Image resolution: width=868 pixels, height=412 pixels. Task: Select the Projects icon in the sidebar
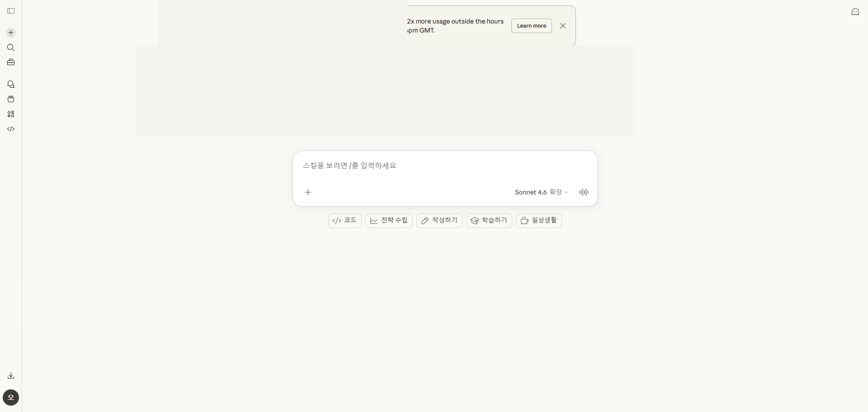tap(11, 62)
